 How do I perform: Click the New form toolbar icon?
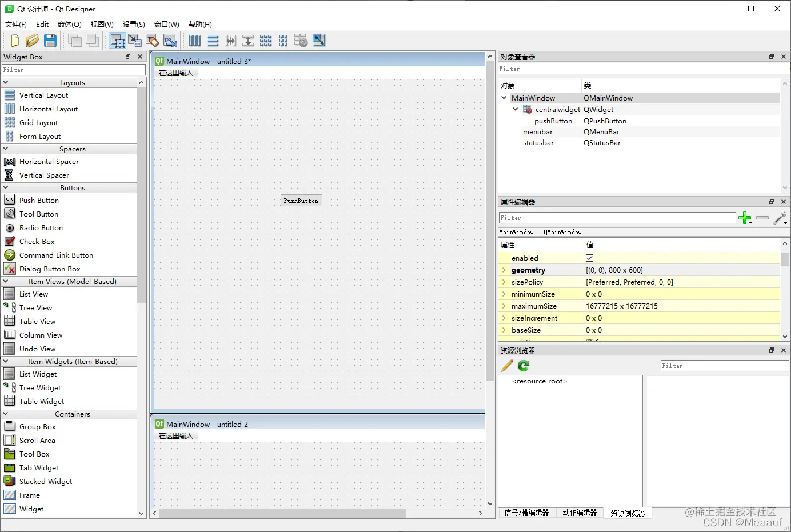15,41
